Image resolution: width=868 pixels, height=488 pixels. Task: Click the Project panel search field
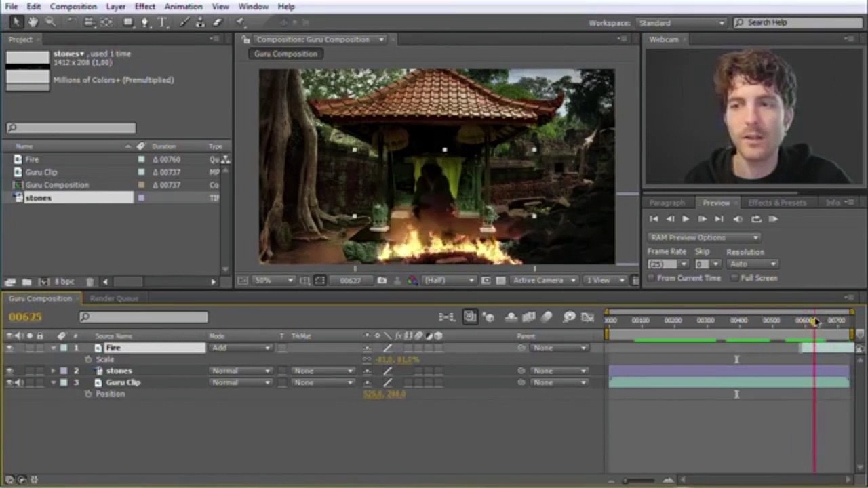(x=71, y=127)
